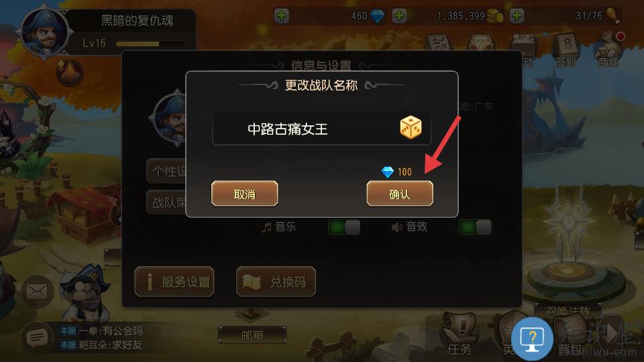
Task: Open the 任务 quest scroll menu
Action: pos(459,335)
